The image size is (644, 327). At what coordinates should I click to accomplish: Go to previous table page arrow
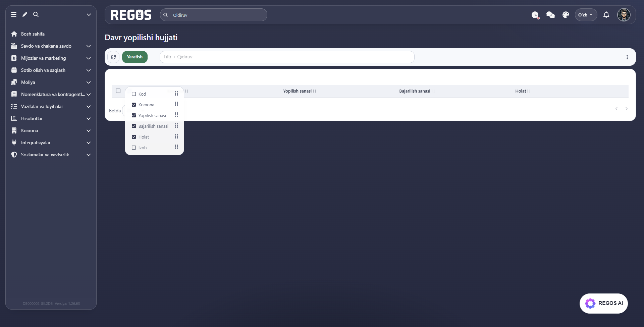(616, 109)
